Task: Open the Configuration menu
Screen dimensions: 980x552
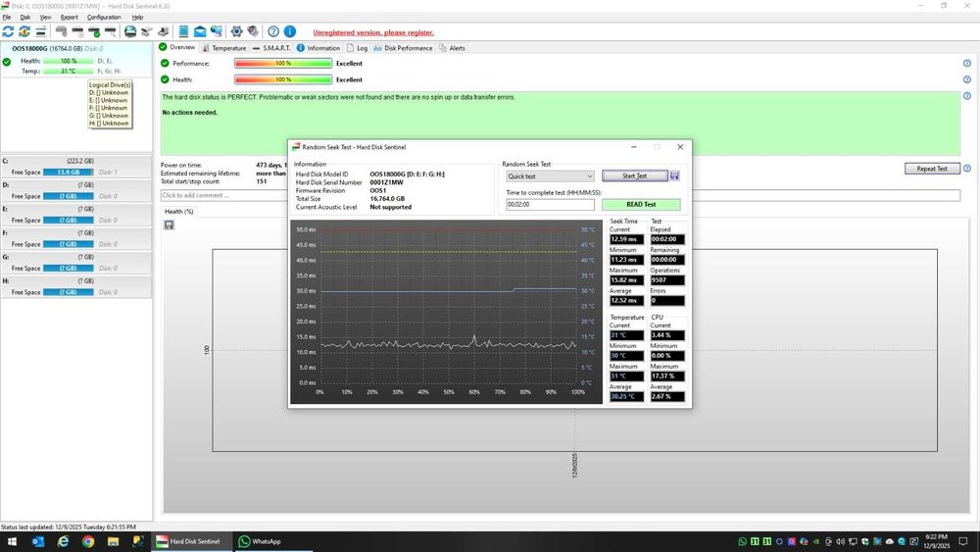Action: pos(104,18)
